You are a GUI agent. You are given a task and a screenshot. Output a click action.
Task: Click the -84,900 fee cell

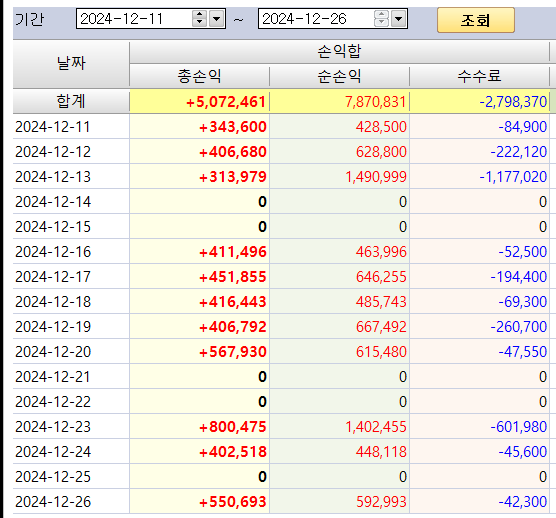[479, 127]
